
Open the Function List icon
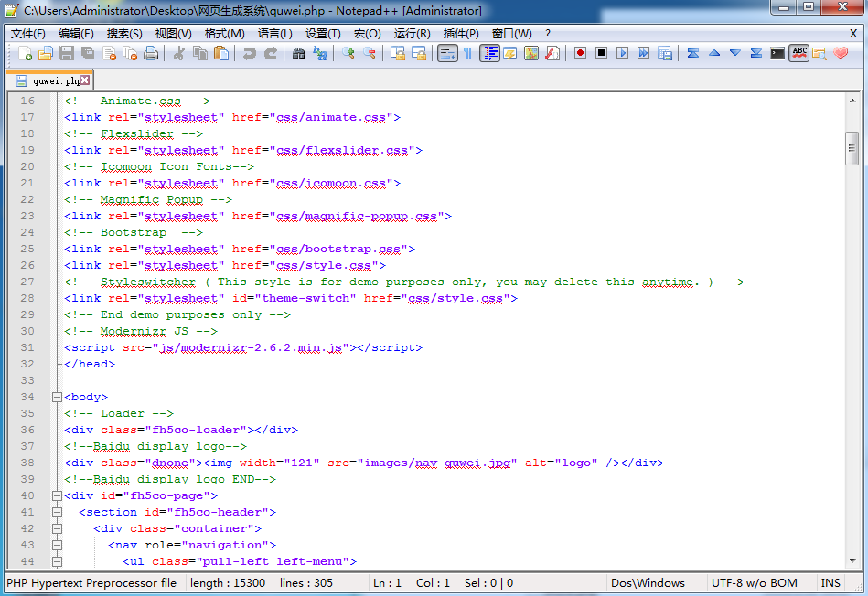tap(552, 53)
